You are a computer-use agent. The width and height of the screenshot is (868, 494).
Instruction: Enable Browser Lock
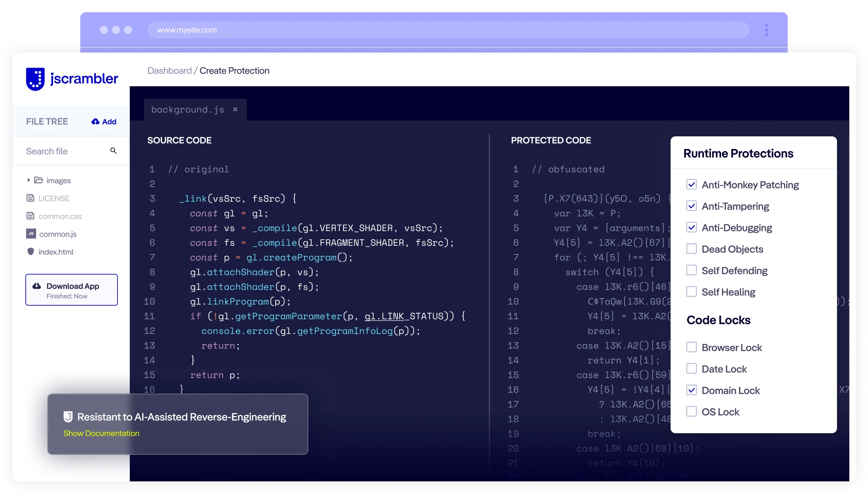point(691,347)
